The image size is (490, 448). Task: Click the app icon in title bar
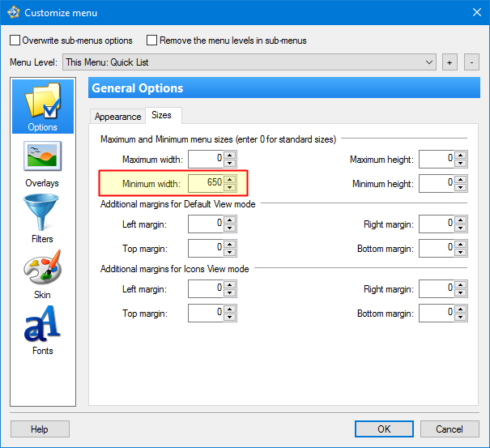(12, 12)
